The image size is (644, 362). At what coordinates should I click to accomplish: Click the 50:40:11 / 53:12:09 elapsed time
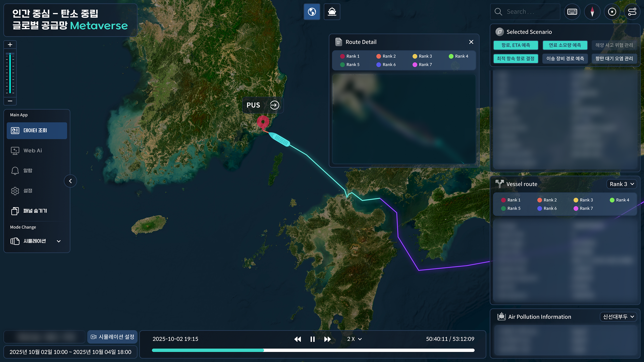tap(450, 339)
